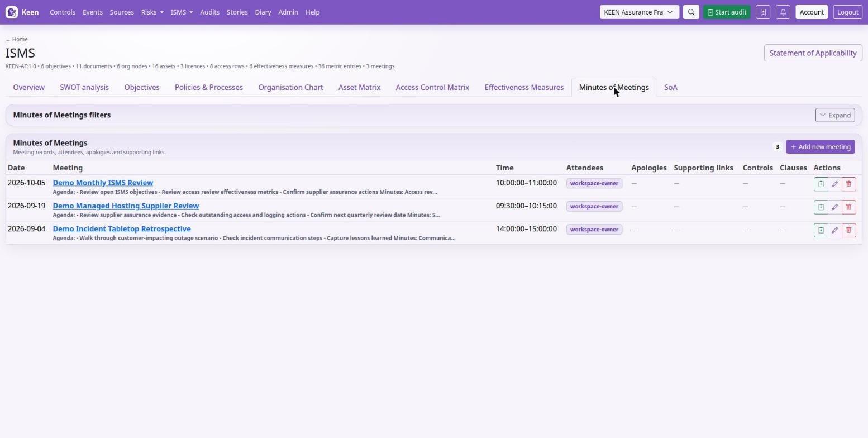This screenshot has width=868, height=438.
Task: Go to the Events page
Action: point(93,12)
